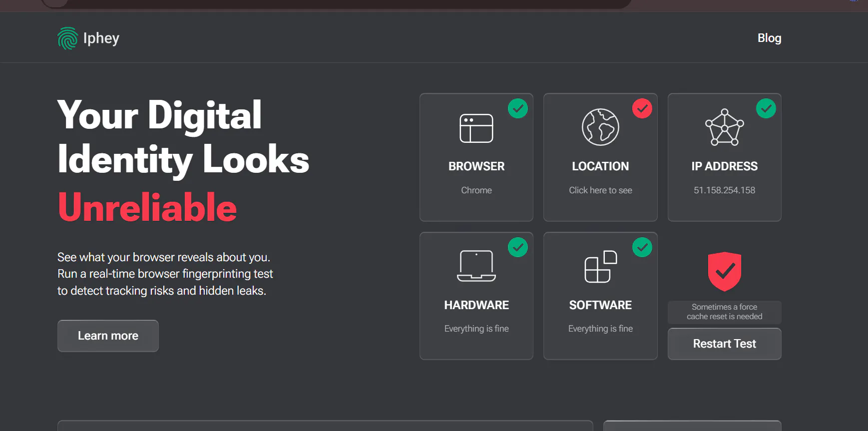Restart the fingerprint test
The width and height of the screenshot is (868, 431).
pos(724,344)
